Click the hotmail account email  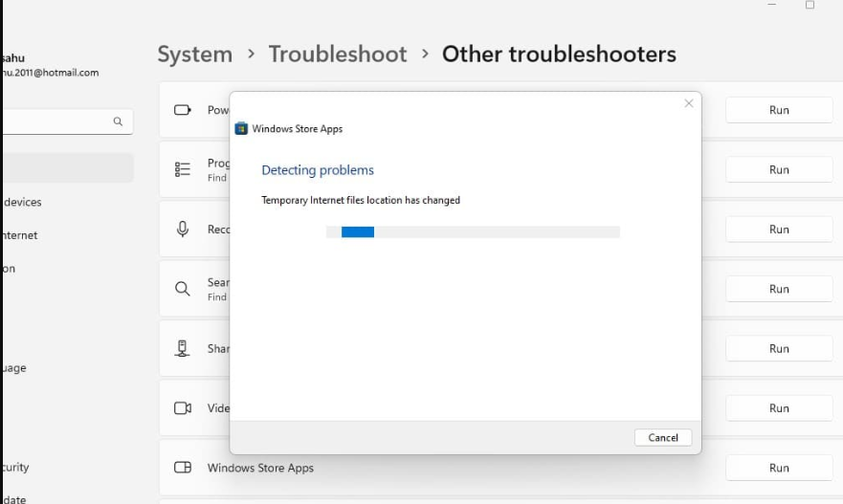pos(51,73)
